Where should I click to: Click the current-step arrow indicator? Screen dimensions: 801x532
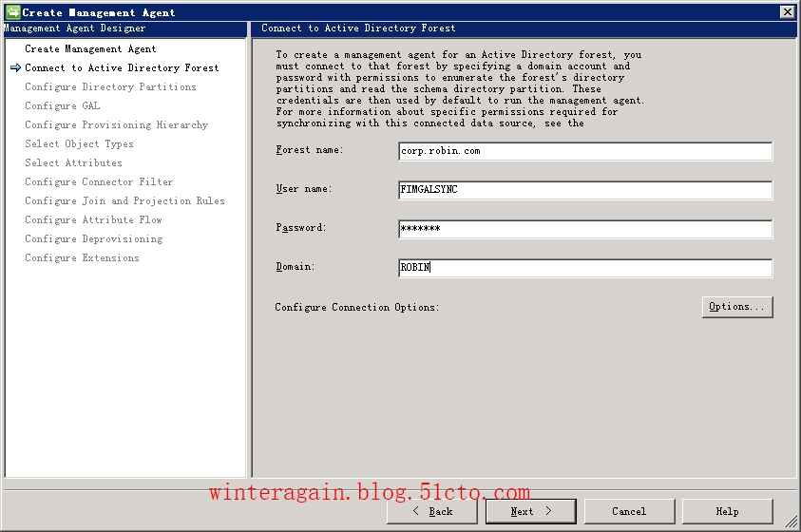tap(16, 67)
